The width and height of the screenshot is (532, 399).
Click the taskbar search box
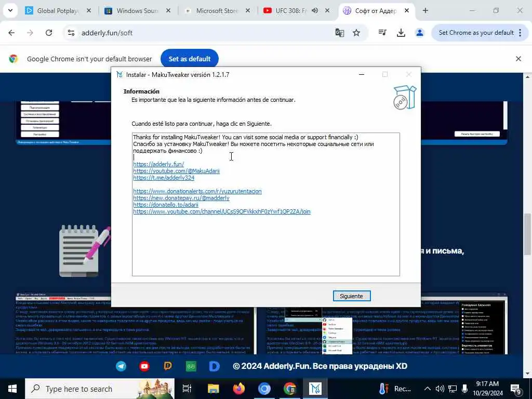[x=100, y=389]
